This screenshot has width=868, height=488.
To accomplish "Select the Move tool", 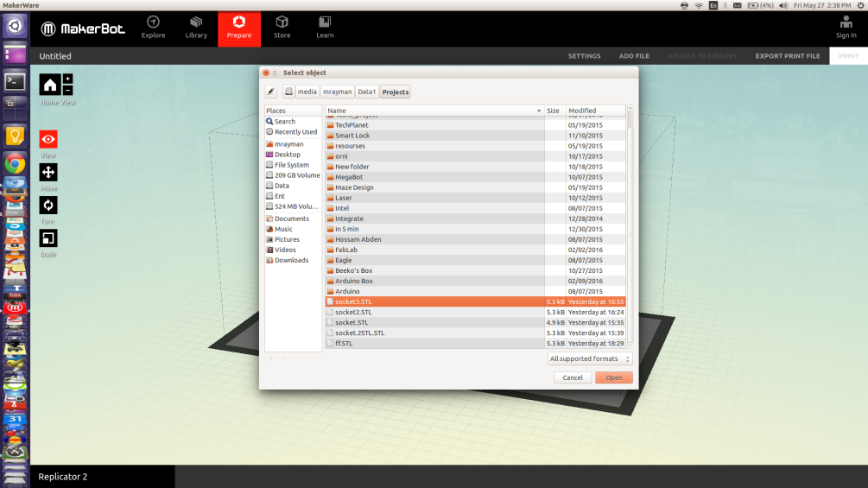I will 48,172.
